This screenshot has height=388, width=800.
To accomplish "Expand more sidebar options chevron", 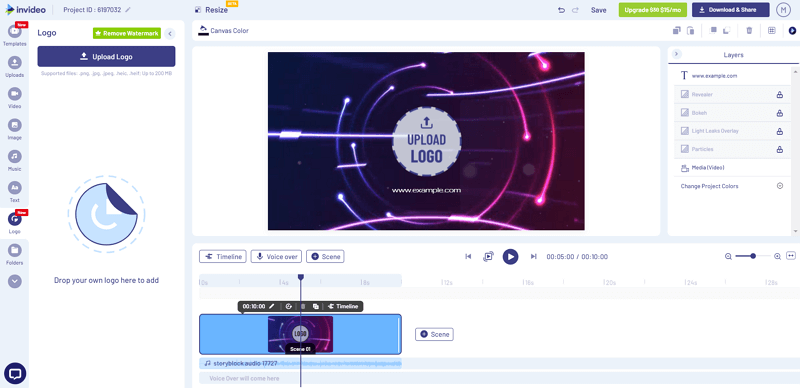I will coord(15,281).
